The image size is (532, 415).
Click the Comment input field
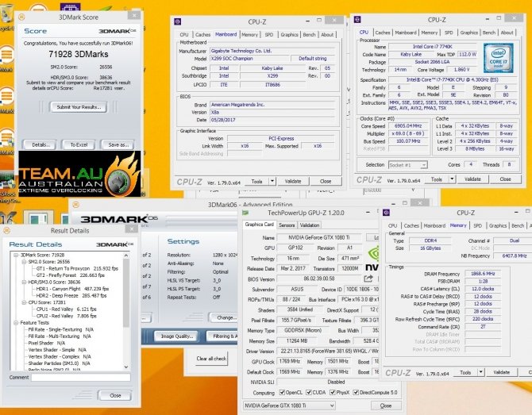click(x=81, y=378)
